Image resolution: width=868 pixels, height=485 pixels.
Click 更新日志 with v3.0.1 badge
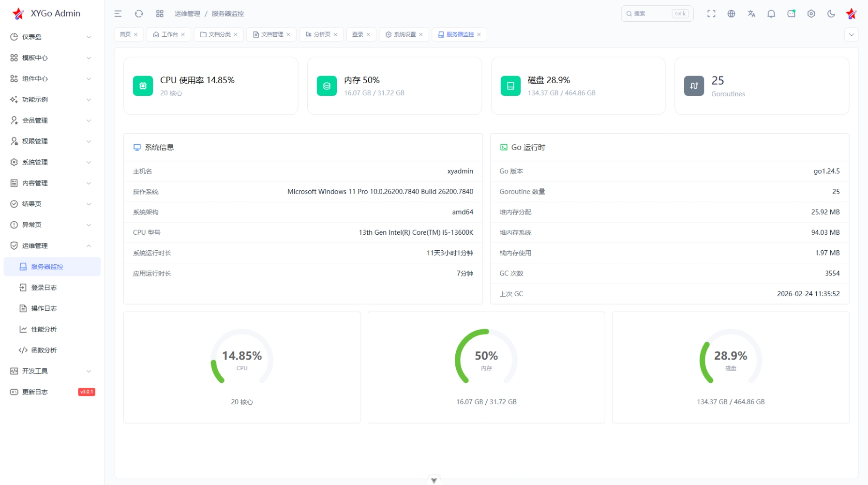[52, 392]
